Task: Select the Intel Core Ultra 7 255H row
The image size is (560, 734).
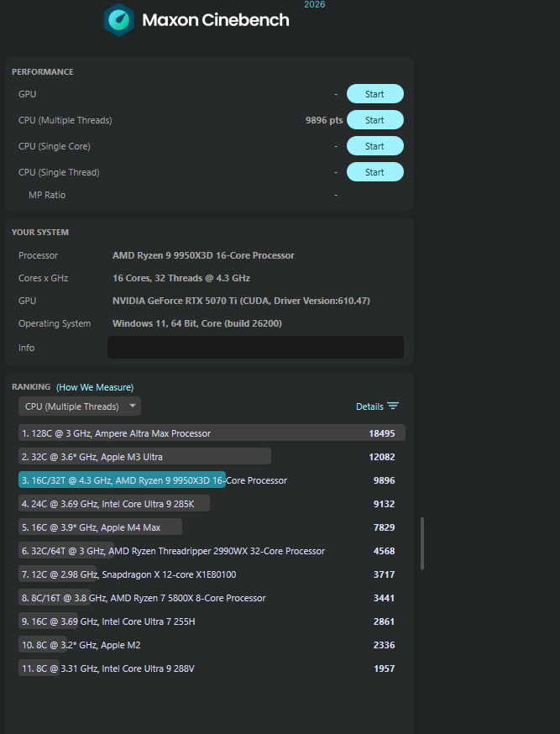Action: point(212,621)
